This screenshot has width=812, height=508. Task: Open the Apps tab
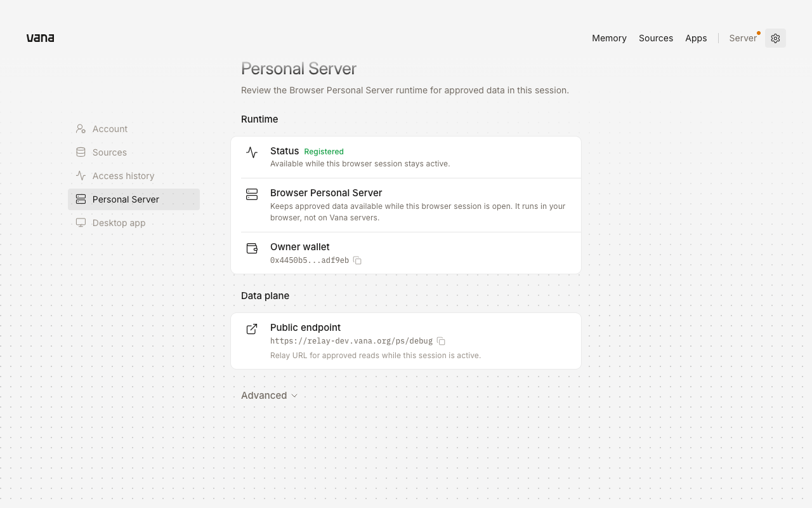696,38
